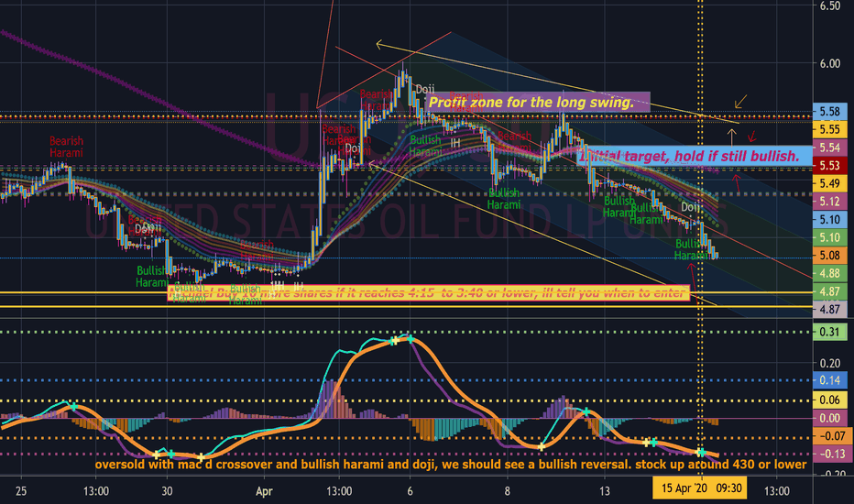The height and width of the screenshot is (504, 854).
Task: Click the pink 0.00 MACD value label
Action: click(x=829, y=418)
